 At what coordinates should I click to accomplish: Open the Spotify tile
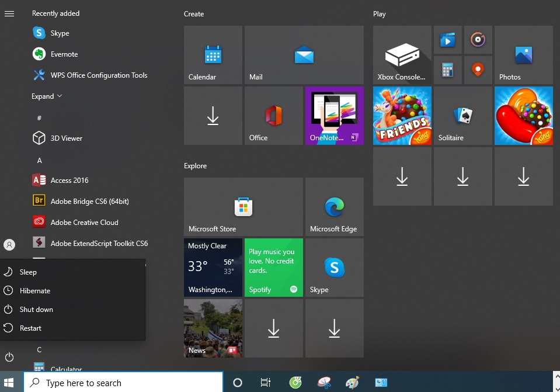[x=273, y=268]
